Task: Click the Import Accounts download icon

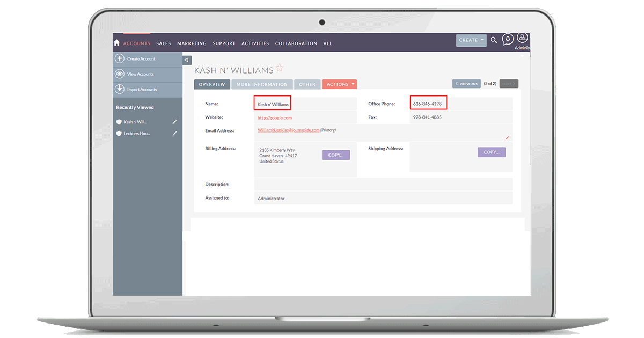Action: pos(120,89)
